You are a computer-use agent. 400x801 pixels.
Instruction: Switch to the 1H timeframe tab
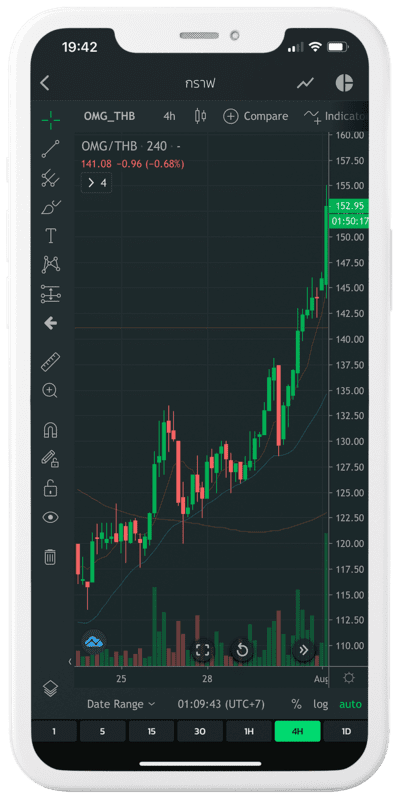point(248,731)
